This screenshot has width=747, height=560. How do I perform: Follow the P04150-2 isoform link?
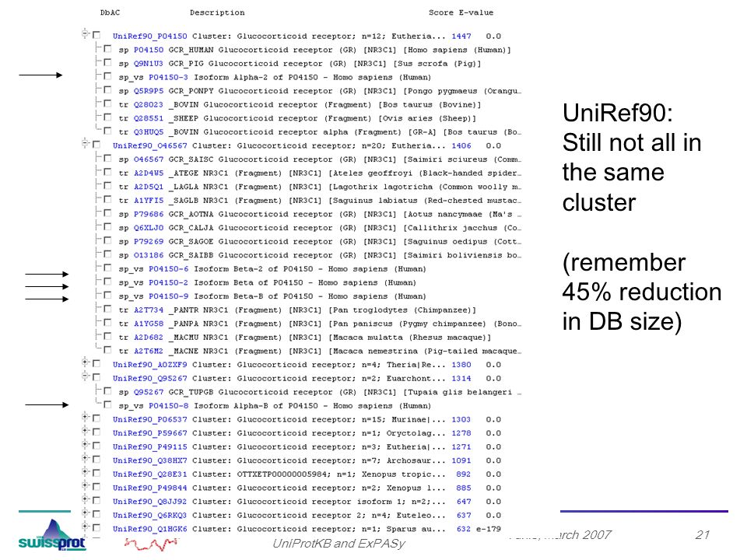click(x=168, y=283)
